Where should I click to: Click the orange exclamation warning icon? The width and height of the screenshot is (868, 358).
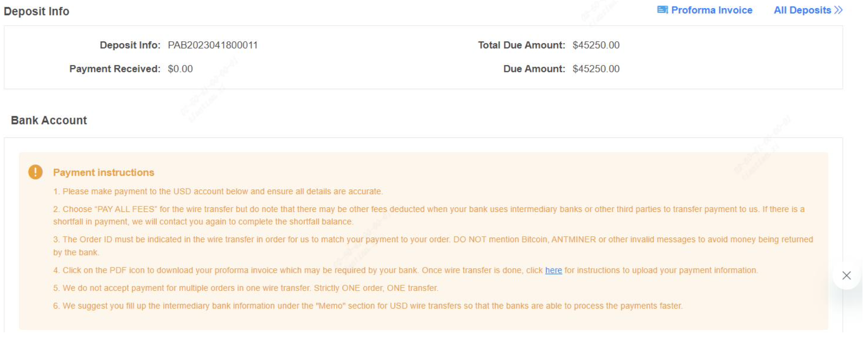(35, 173)
